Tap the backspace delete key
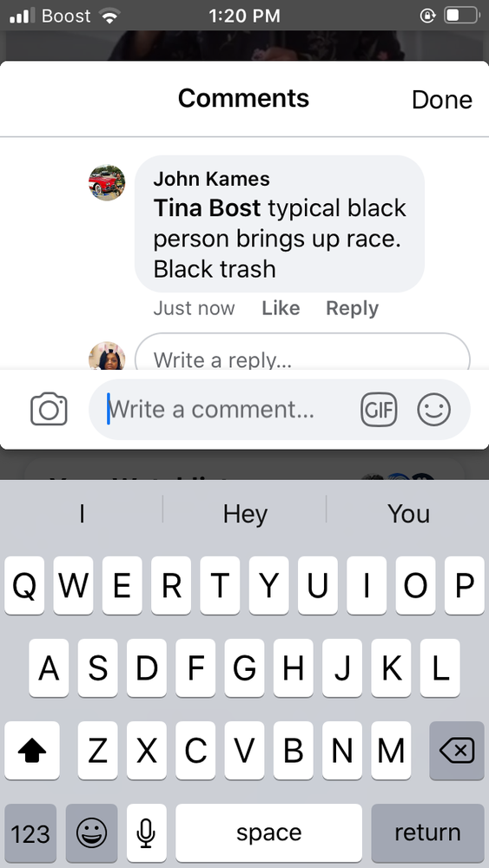Image resolution: width=489 pixels, height=868 pixels. [457, 751]
